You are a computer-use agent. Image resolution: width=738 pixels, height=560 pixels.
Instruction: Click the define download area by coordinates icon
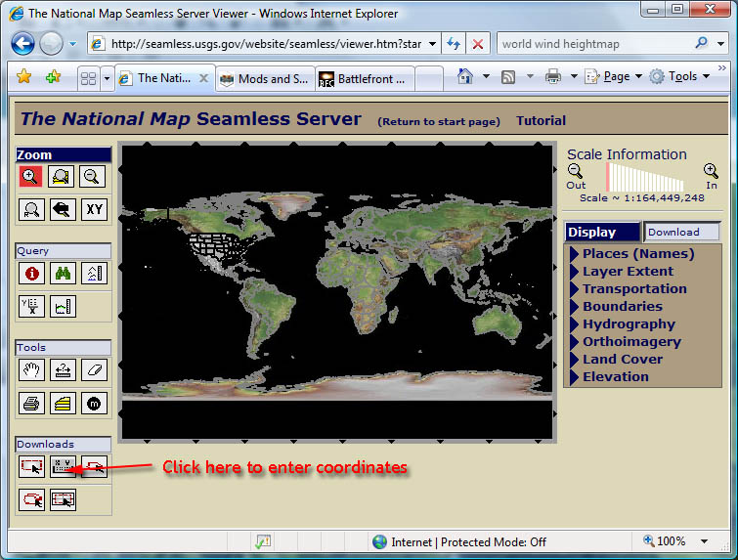[x=63, y=467]
